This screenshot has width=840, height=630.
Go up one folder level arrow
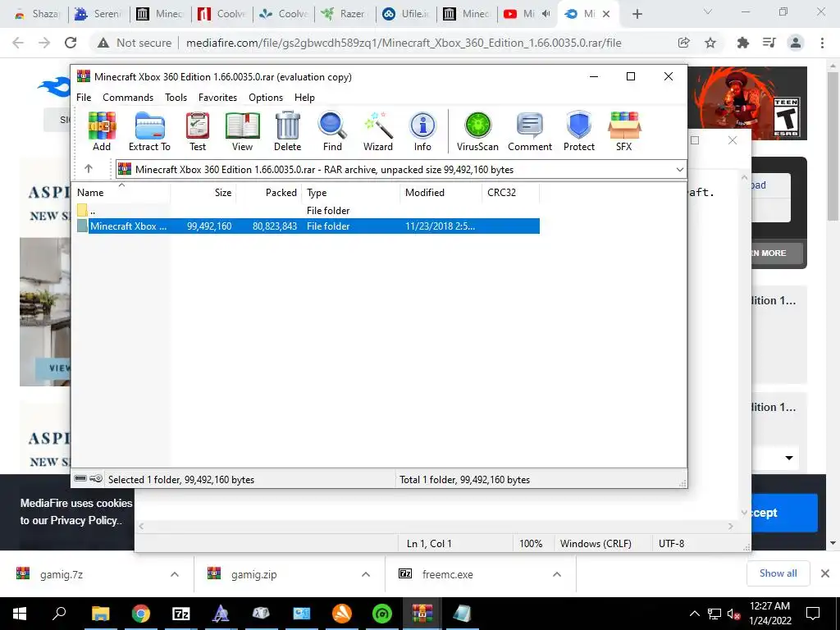coord(89,169)
